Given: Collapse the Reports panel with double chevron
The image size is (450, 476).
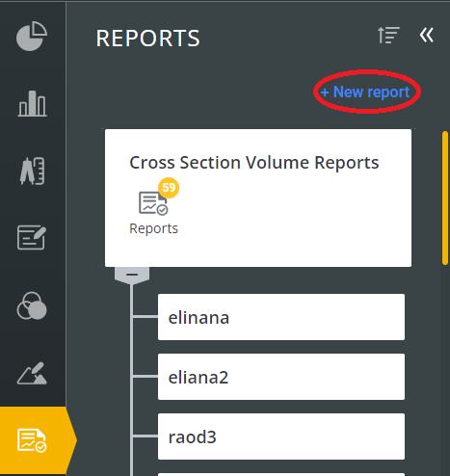Looking at the screenshot, I should click(x=427, y=35).
